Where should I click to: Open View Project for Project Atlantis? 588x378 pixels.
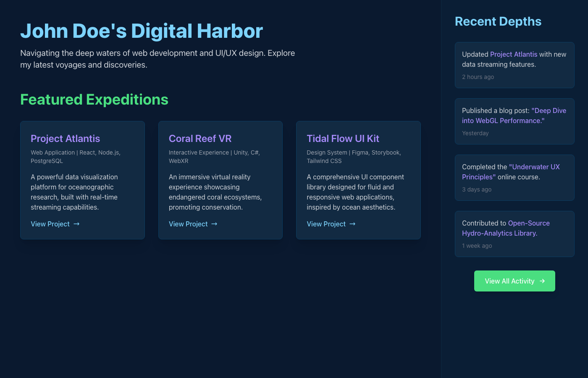click(50, 224)
